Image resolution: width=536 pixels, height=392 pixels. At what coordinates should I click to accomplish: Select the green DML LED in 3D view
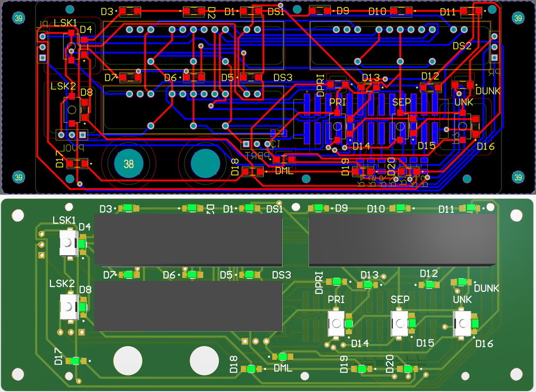point(282,357)
